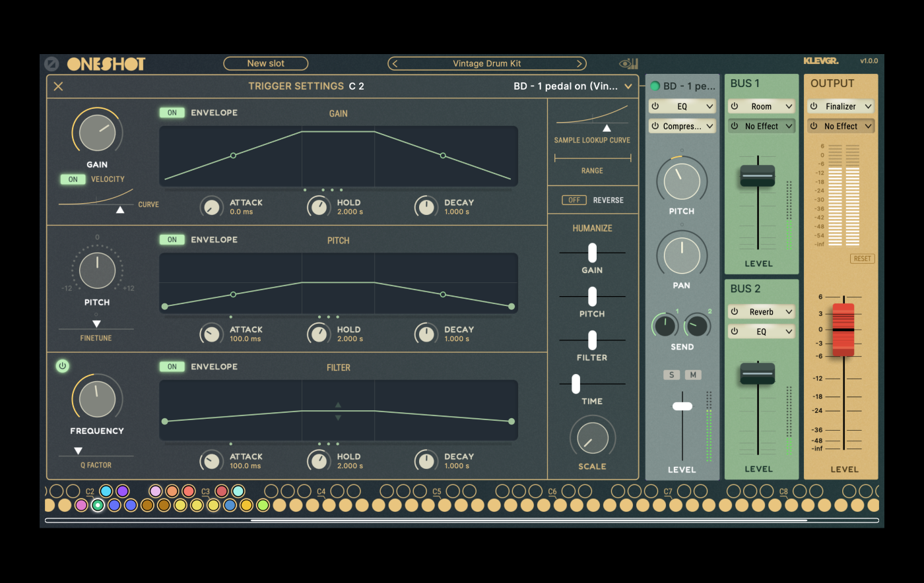
Task: Toggle power icon of Bus 1 No Effect slot
Action: tap(735, 126)
